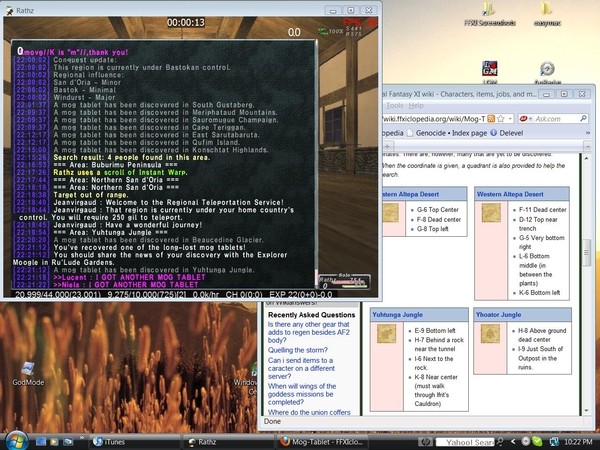Focus the Yahoo! Search deskbar field
The width and height of the screenshot is (600, 450).
[x=465, y=442]
